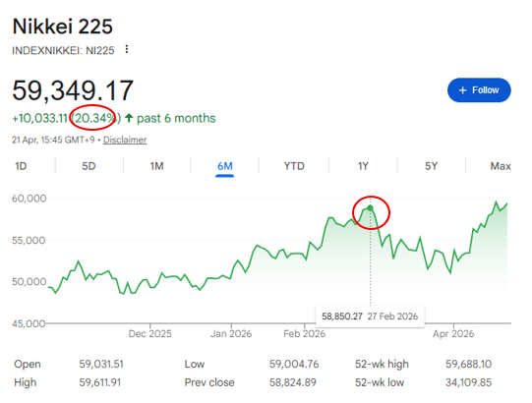The width and height of the screenshot is (532, 403).
Task: Click the High value 59,611.91
Action: tap(99, 382)
